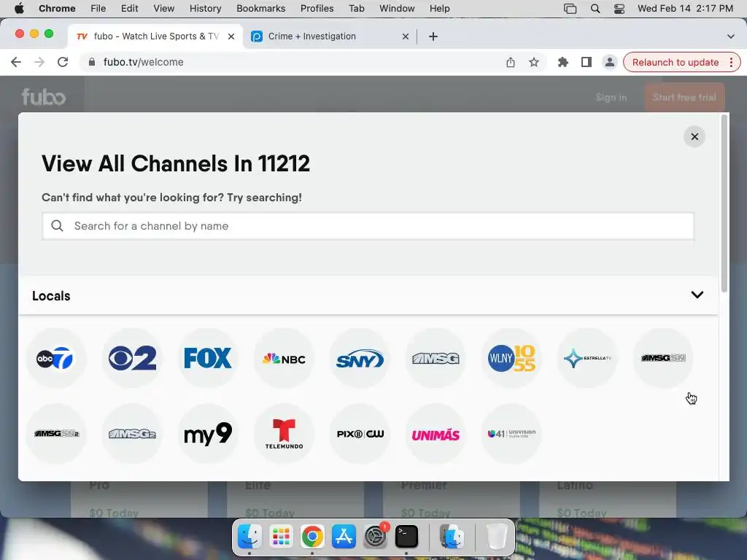Viewport: 747px width, 560px height.
Task: Select the ABC 7 channel logo
Action: click(x=56, y=358)
